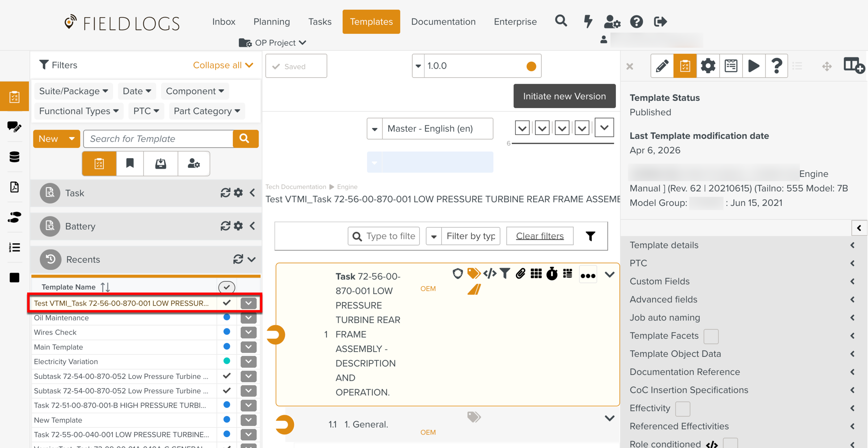
Task: Open the Master - English language dropdown
Action: click(430, 129)
